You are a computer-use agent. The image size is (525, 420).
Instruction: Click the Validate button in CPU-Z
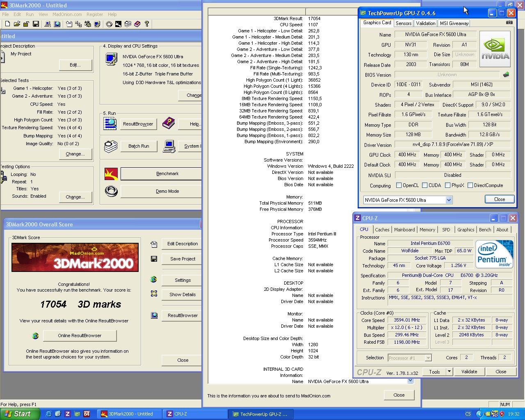[x=469, y=372]
